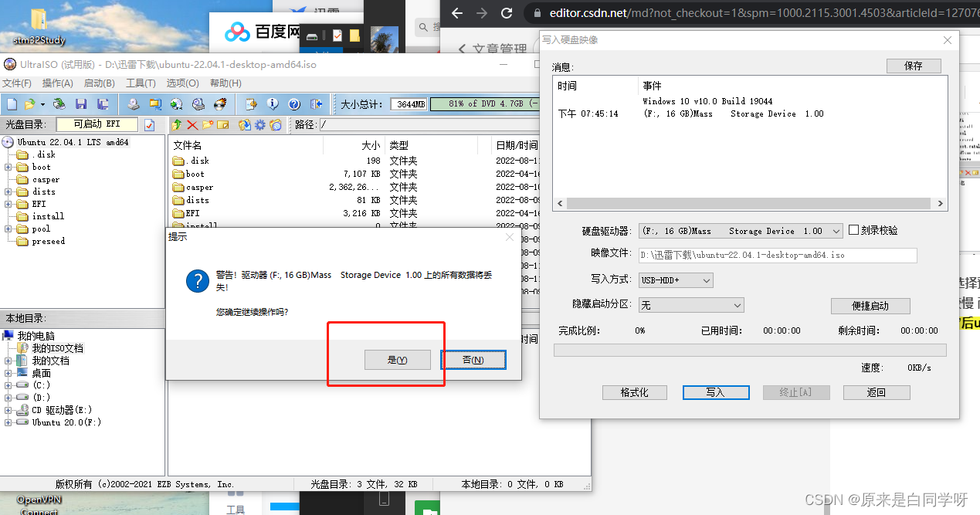The image size is (980, 515).
Task: Click the boot info icon beside 可启动 EFI
Action: pos(149,125)
